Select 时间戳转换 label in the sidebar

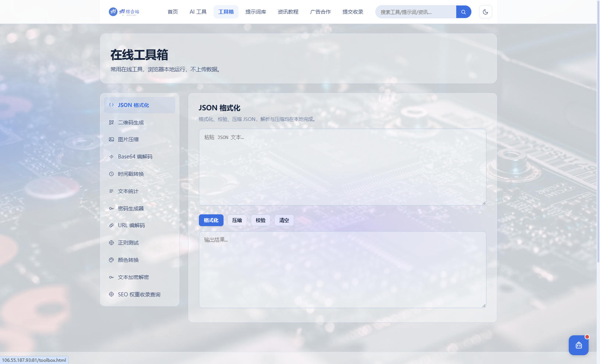click(x=131, y=174)
